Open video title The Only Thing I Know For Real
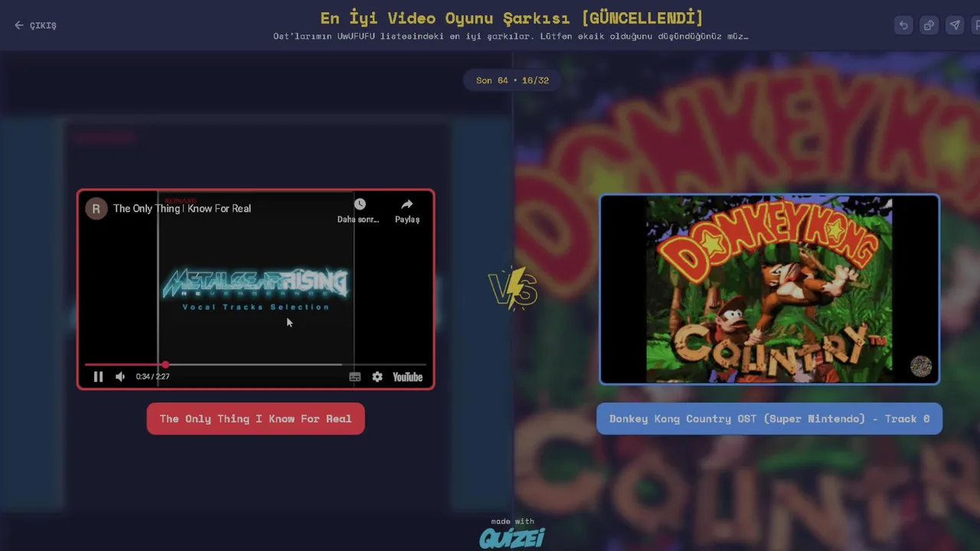 coord(182,208)
